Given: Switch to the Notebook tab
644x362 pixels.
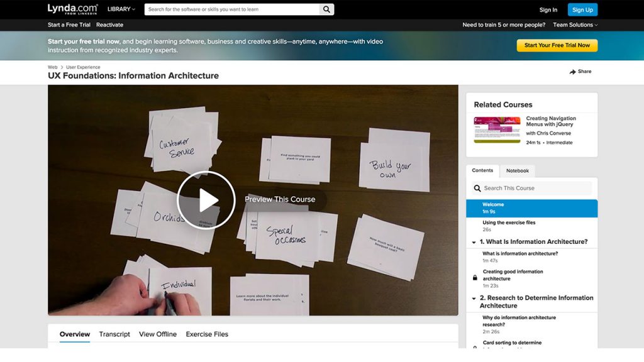Looking at the screenshot, I should pyautogui.click(x=518, y=170).
